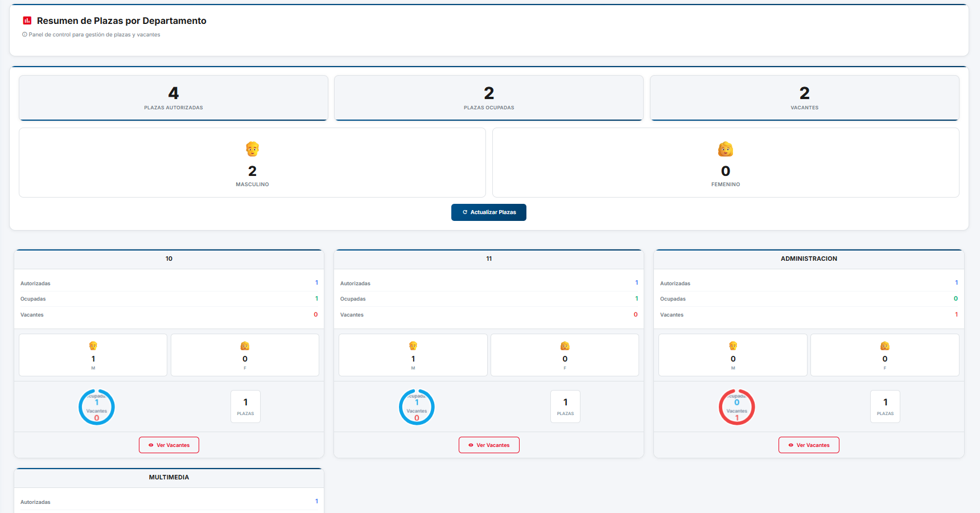Click the red occupancy ring in Administracion

click(x=736, y=407)
